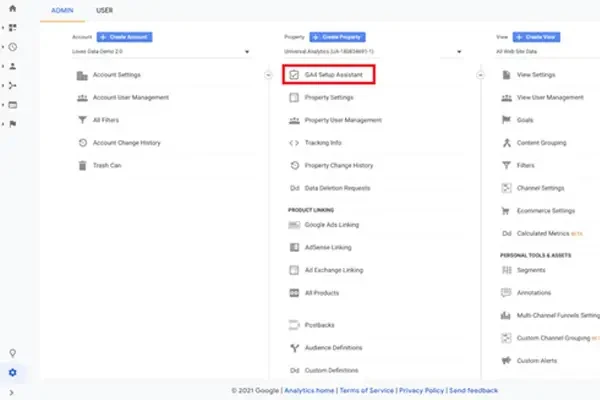Open Property User Management
This screenshot has height=400, width=600.
(x=343, y=120)
